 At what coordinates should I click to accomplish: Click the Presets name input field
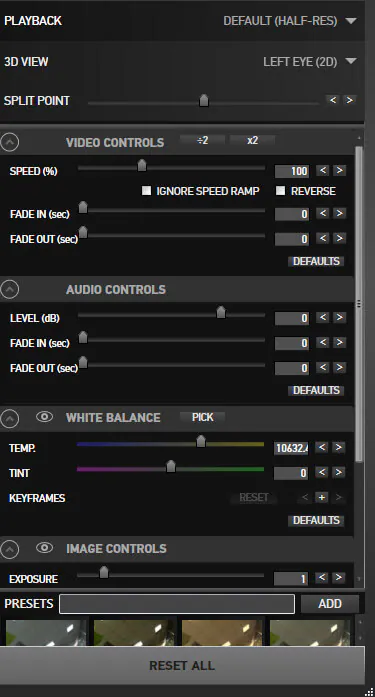(177, 604)
